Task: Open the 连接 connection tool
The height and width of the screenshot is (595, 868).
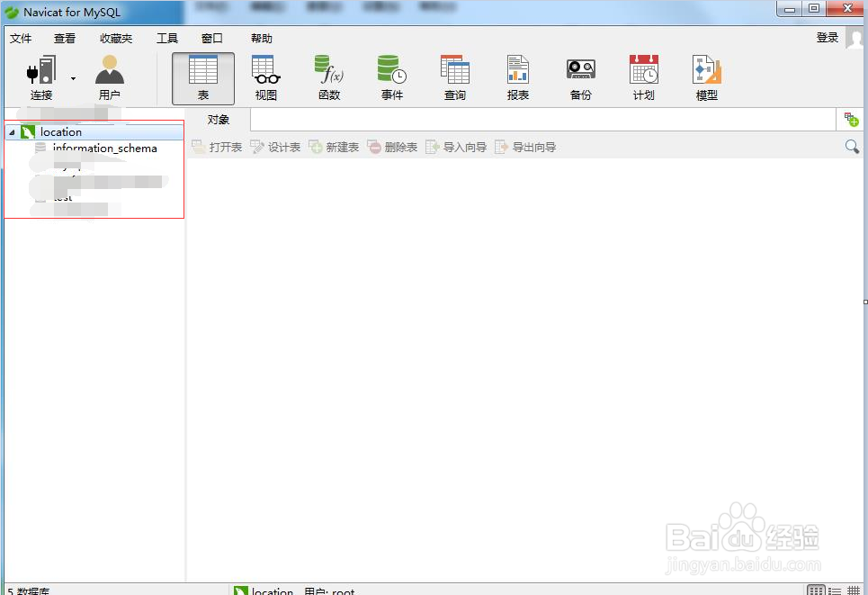Action: click(x=41, y=78)
